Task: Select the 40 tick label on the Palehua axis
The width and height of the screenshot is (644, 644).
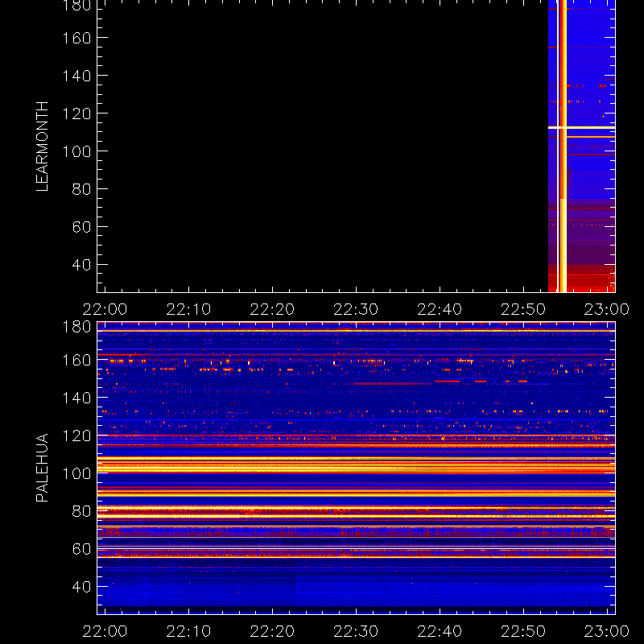Action: tap(81, 587)
